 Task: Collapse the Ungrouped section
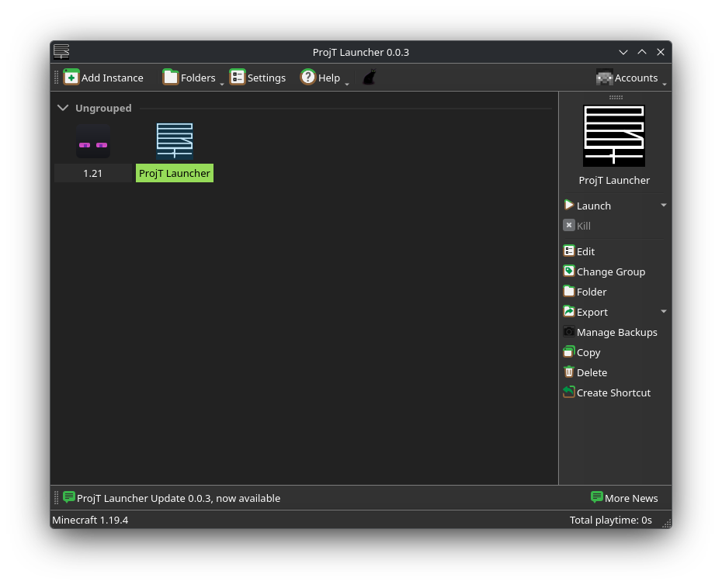tap(63, 108)
